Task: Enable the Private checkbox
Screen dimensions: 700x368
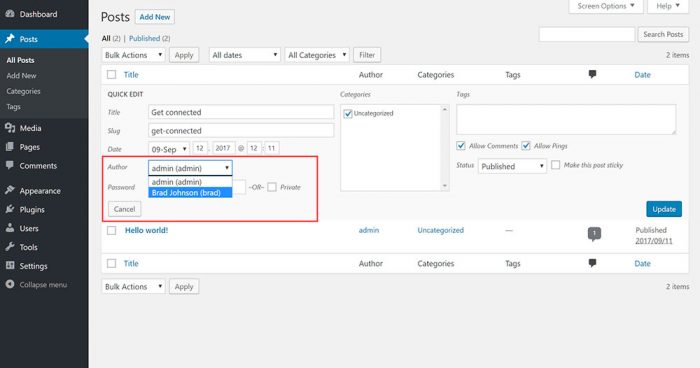Action: click(x=272, y=187)
